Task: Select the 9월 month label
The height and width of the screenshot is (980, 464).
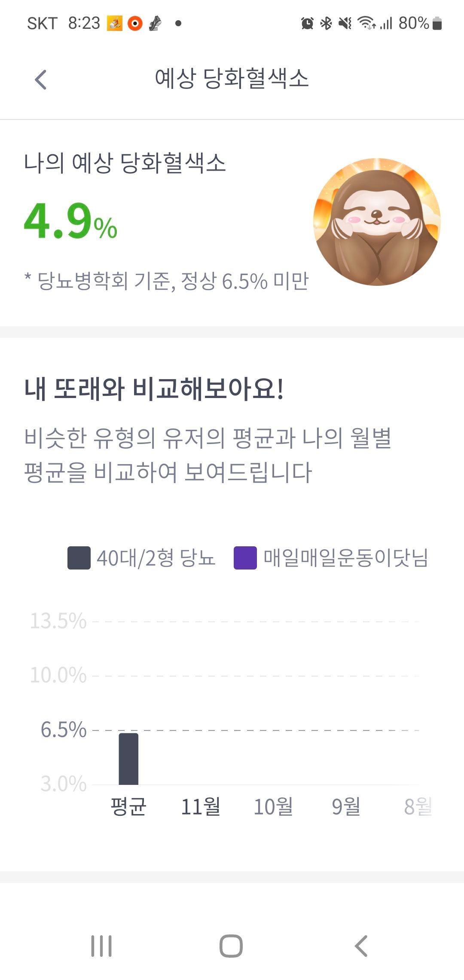Action: pyautogui.click(x=346, y=806)
